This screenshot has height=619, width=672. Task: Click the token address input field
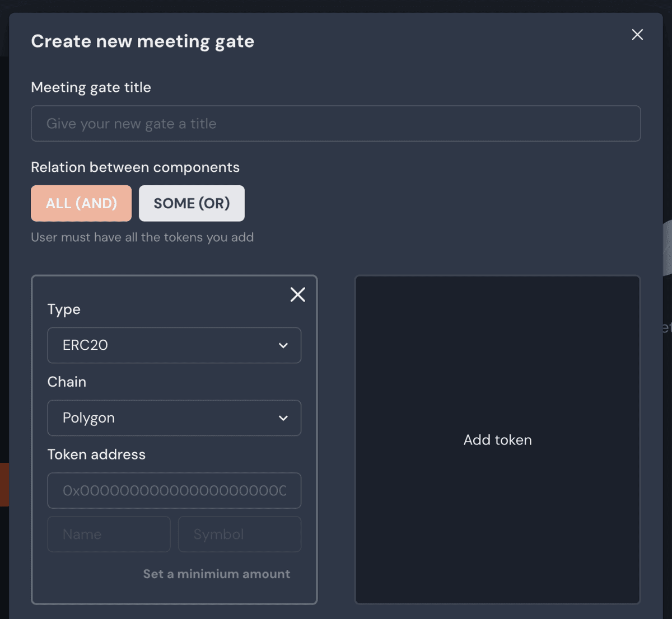click(174, 491)
